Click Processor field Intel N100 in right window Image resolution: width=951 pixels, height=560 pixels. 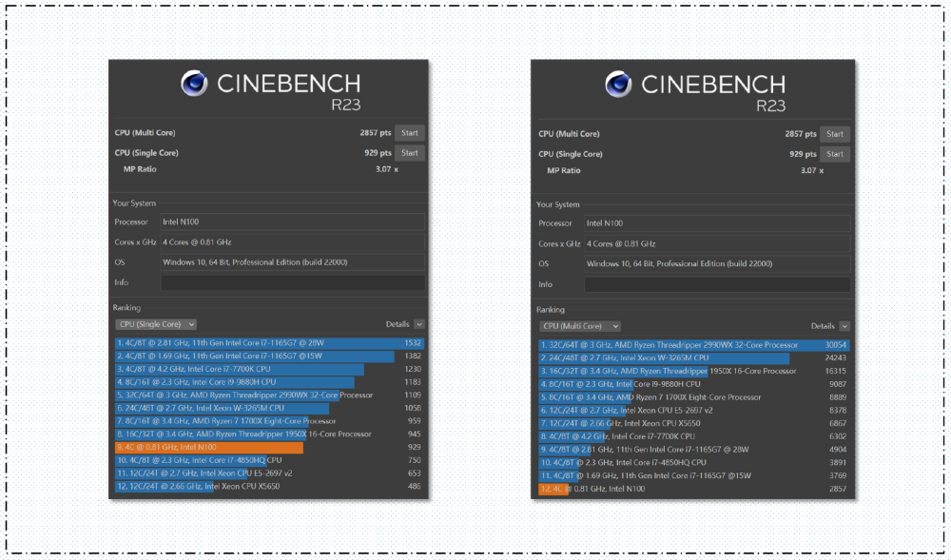pos(717,223)
